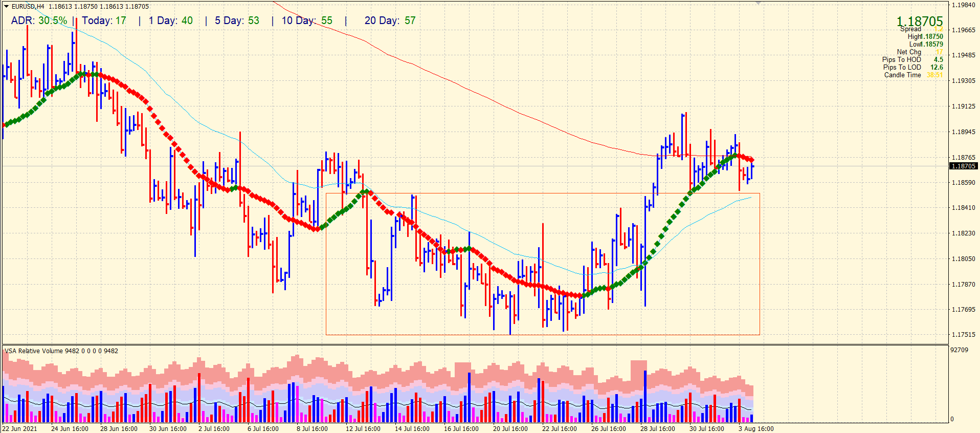This screenshot has height=433, width=980.
Task: Click the 92709 volume scale maximum
Action: click(x=959, y=350)
